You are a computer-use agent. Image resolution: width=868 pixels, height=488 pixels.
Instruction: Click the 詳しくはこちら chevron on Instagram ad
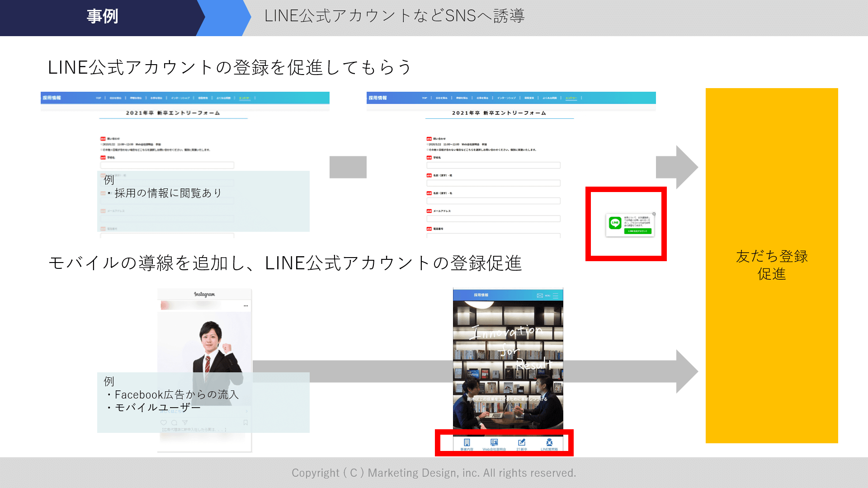[246, 411]
